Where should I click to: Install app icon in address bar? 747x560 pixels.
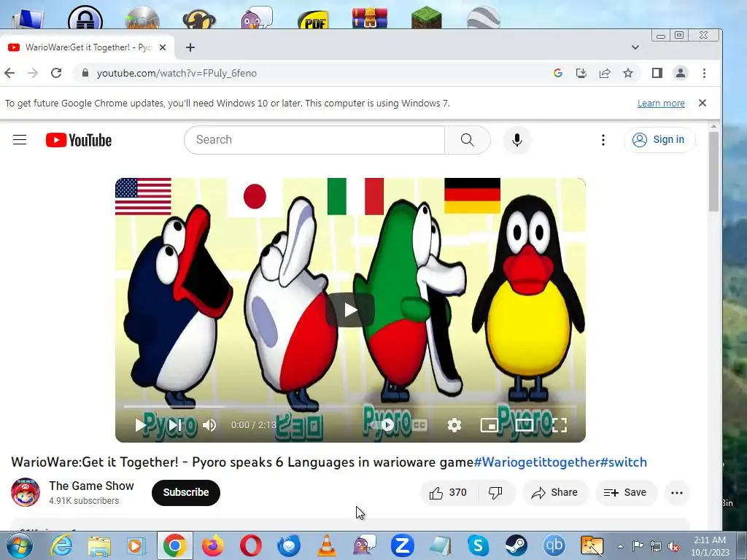(581, 73)
